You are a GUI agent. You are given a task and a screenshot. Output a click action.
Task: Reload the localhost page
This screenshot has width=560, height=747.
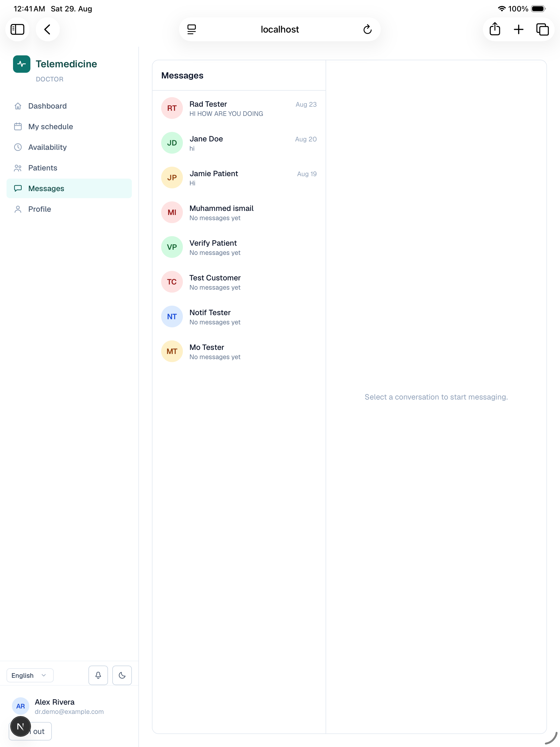click(368, 29)
